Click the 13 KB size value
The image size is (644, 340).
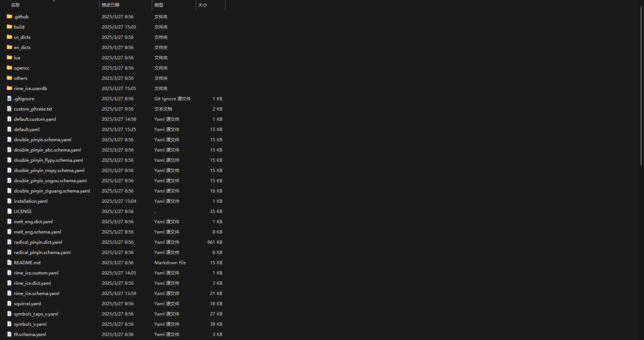point(216,130)
